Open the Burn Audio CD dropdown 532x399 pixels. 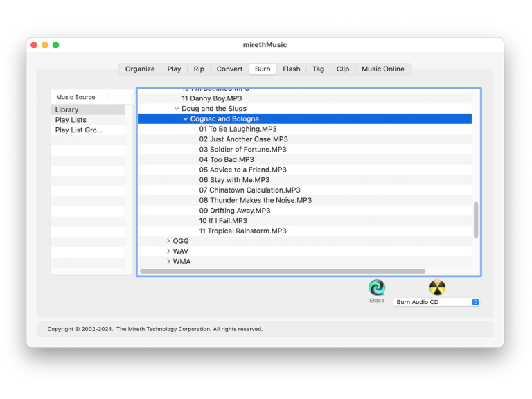point(436,302)
